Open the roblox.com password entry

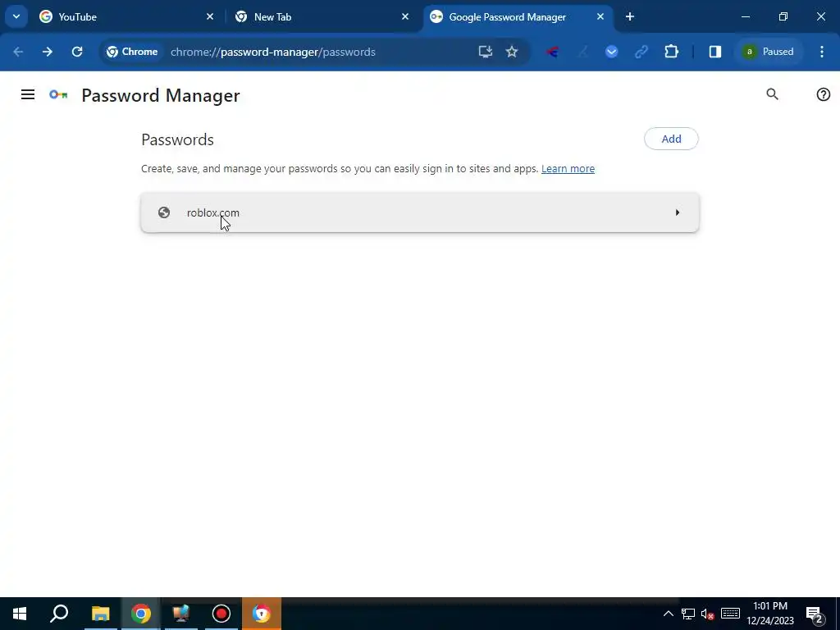tap(420, 212)
